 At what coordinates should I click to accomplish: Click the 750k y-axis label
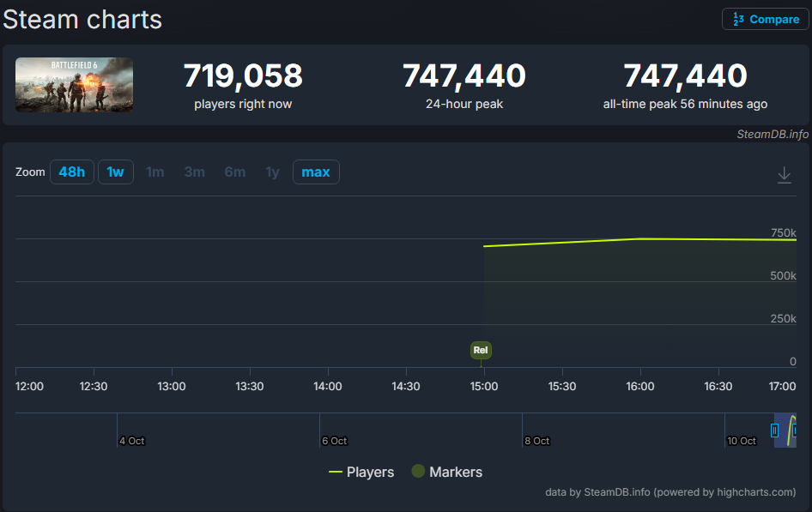(783, 232)
